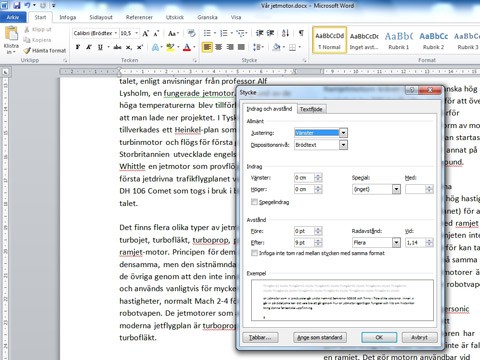This screenshot has height=360, width=480.
Task: Open the Arkiv menu tab
Action: point(13,17)
